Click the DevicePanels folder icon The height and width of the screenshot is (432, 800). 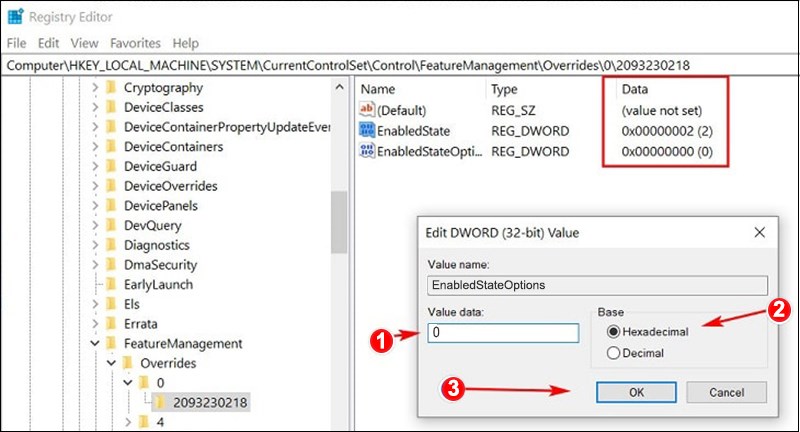click(x=111, y=206)
